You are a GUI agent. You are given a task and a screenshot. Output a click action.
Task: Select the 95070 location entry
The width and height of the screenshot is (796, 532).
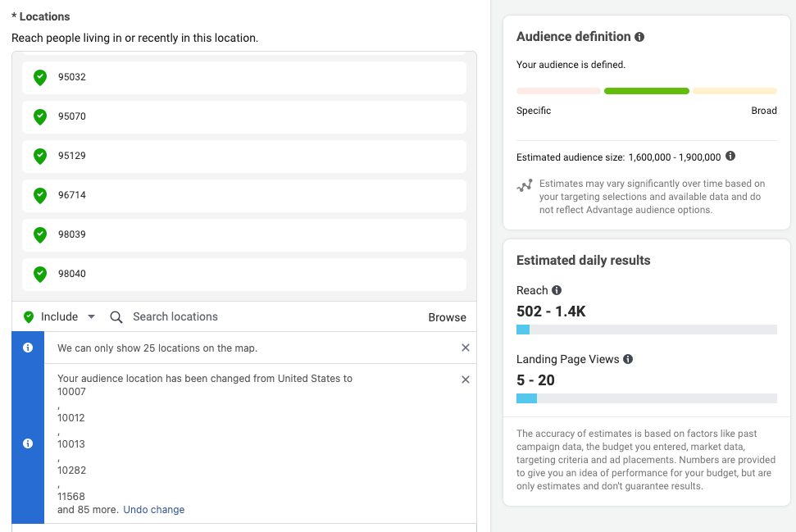(x=243, y=116)
